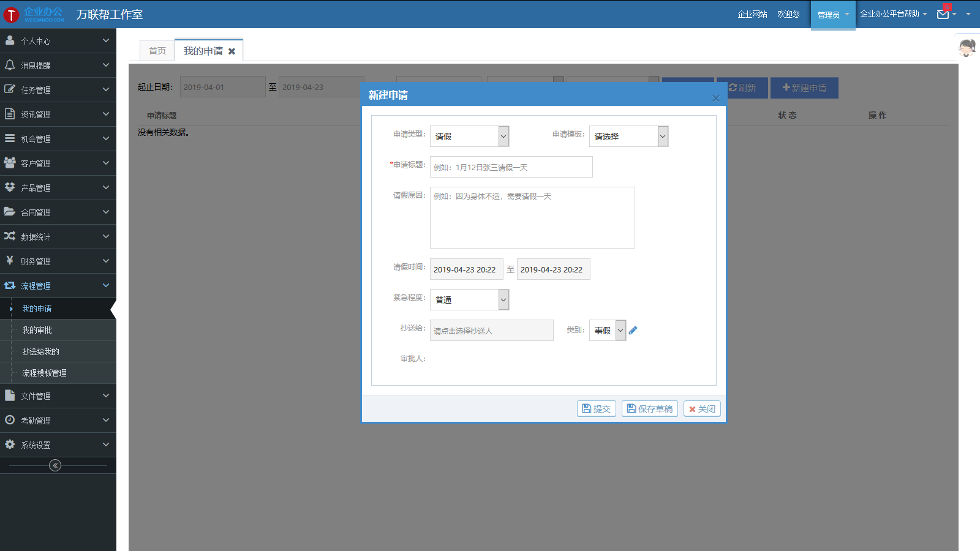This screenshot has height=551, width=980.
Task: Click the 机会管理 list icon
Action: [x=10, y=138]
